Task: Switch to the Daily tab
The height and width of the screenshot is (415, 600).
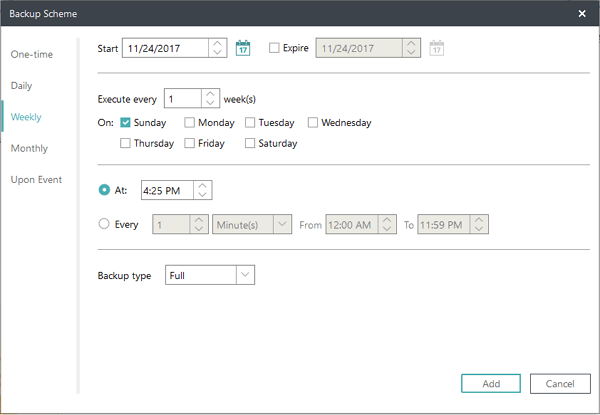Action: click(21, 86)
